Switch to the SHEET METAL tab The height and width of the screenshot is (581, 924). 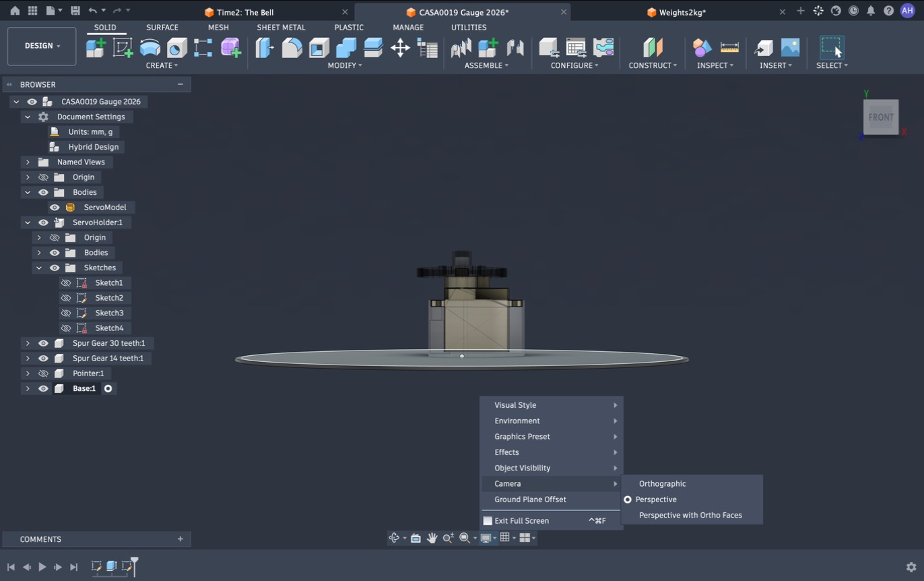click(x=281, y=28)
